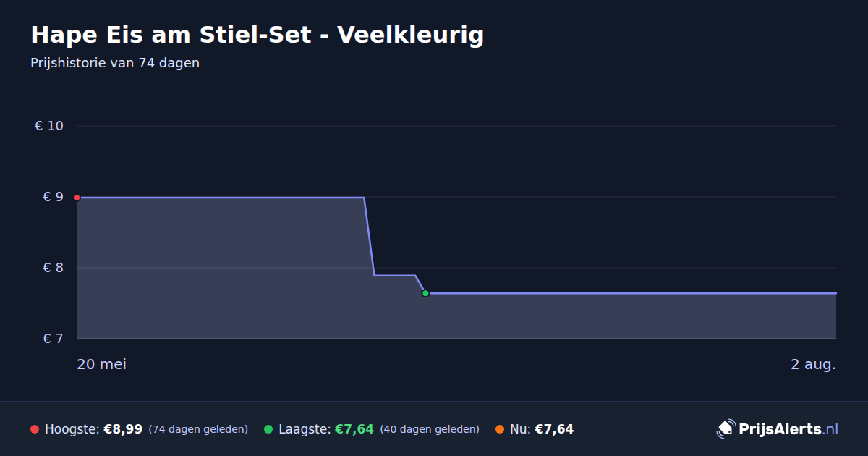Select the € 8 axis label
The image size is (868, 456).
pyautogui.click(x=53, y=268)
